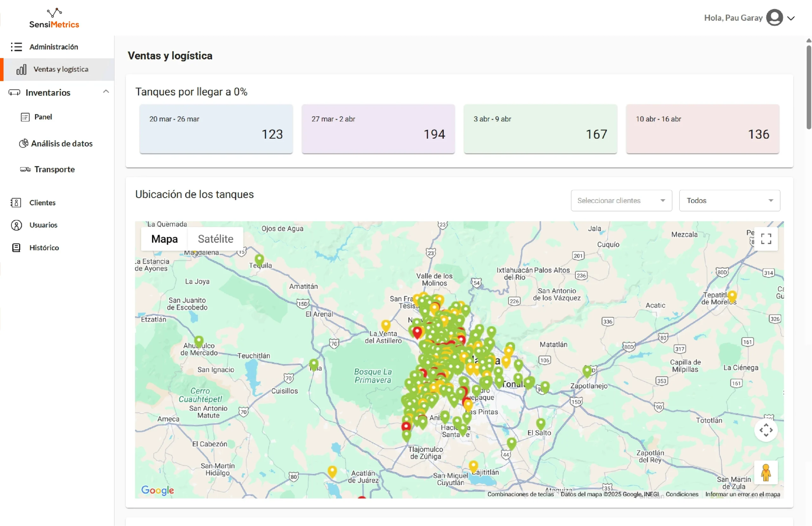The width and height of the screenshot is (812, 526).
Task: Open Combinaciones de teclas link
Action: (x=520, y=494)
